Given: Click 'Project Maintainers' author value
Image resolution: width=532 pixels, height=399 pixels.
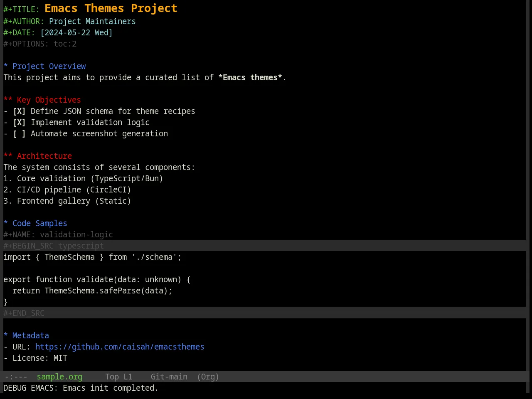Looking at the screenshot, I should [92, 22].
